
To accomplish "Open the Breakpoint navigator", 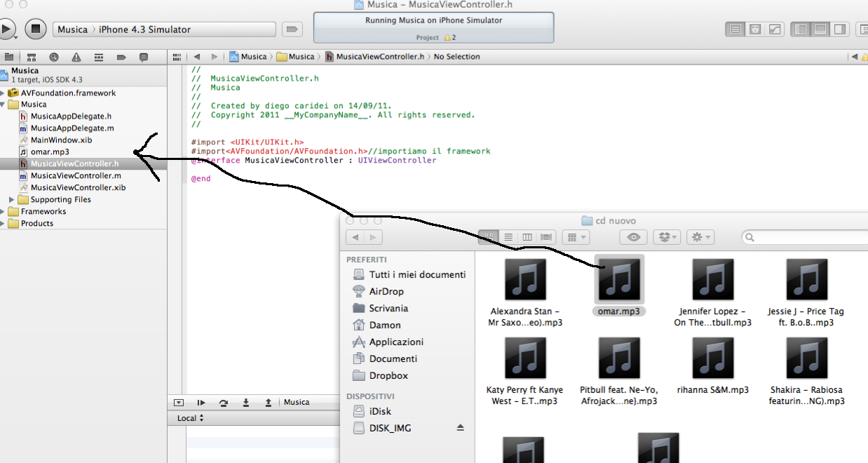I will pyautogui.click(x=121, y=57).
